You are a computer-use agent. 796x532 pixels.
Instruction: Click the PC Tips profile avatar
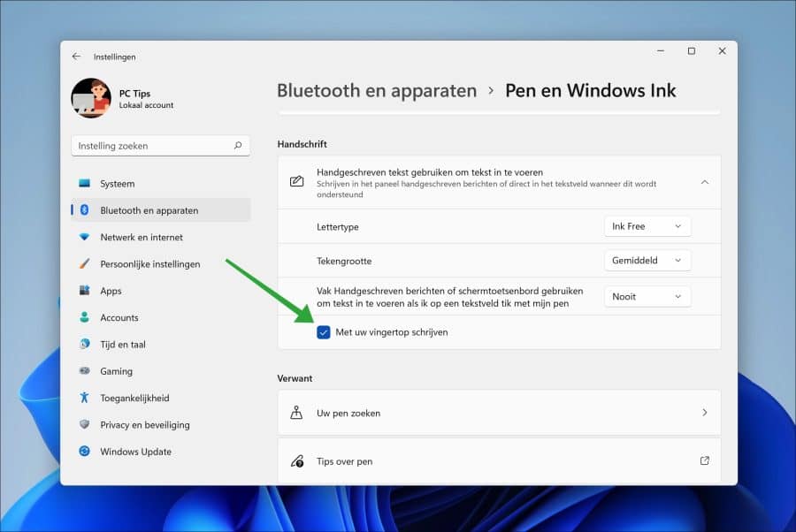(x=91, y=98)
